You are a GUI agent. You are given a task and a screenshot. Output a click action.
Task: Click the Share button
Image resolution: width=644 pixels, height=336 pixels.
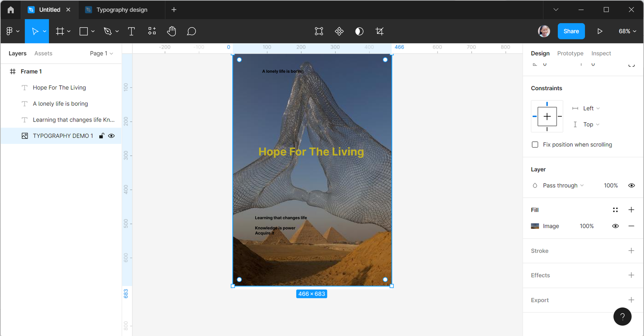pyautogui.click(x=571, y=31)
